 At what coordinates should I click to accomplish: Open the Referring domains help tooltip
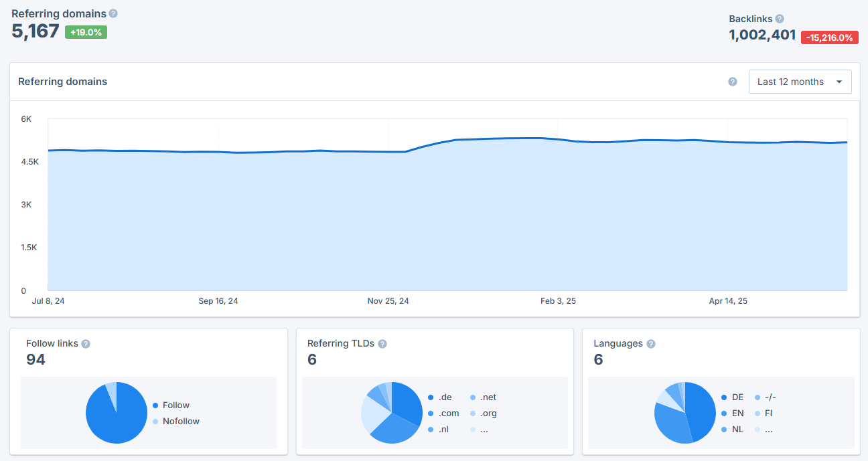tap(113, 13)
